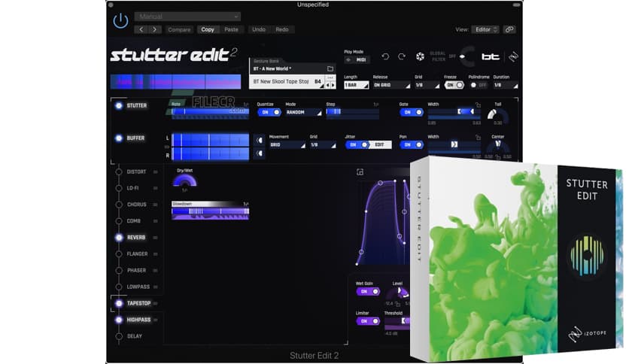Toggle the Gate ON switch

(411, 112)
